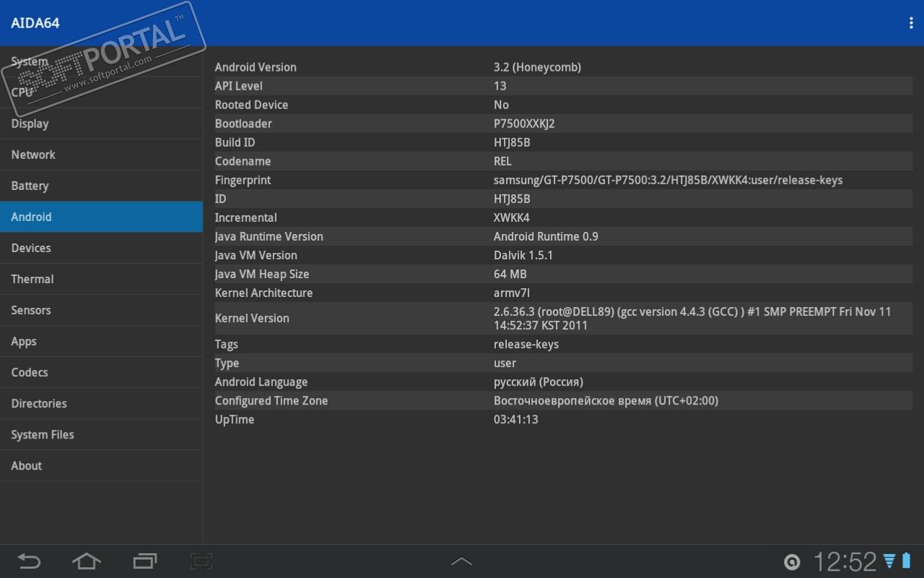Tap the value Dalvik 1.5.1

pyautogui.click(x=523, y=255)
